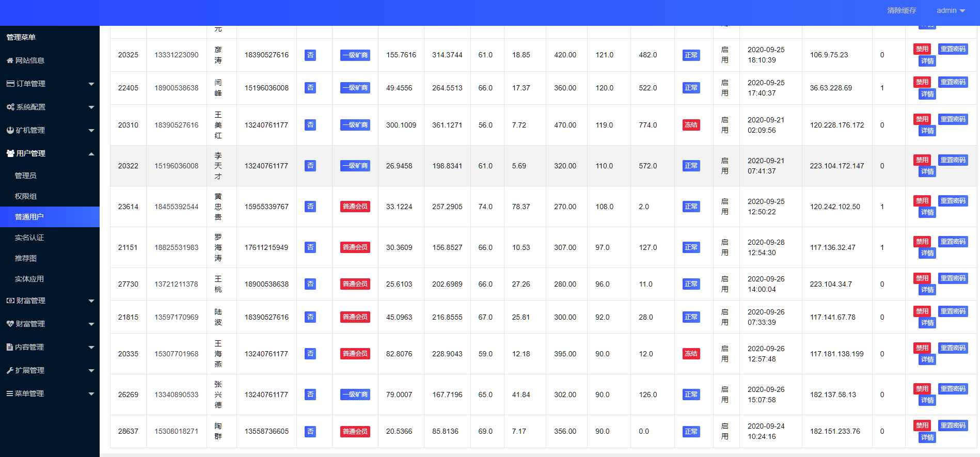This screenshot has height=457, width=980.
Task: Click the money icon next to 财富管理
Action: pyautogui.click(x=10, y=301)
